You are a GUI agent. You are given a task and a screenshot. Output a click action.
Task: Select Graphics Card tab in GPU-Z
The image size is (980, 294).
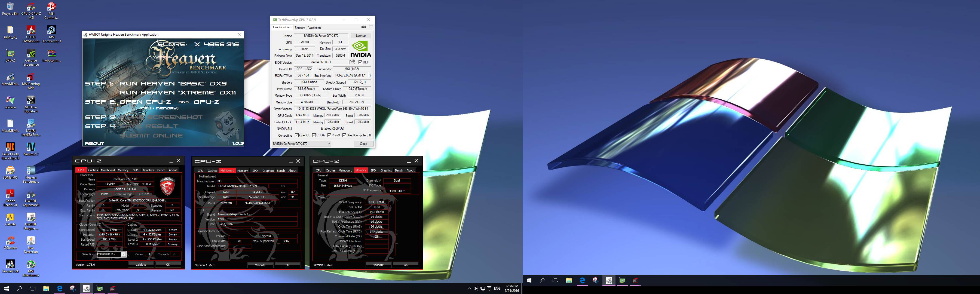[282, 27]
